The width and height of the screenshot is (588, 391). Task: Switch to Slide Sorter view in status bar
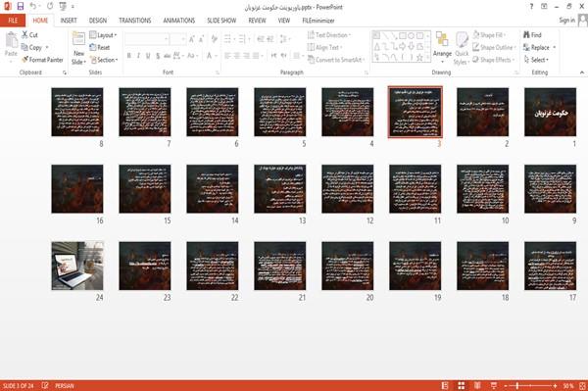point(462,385)
